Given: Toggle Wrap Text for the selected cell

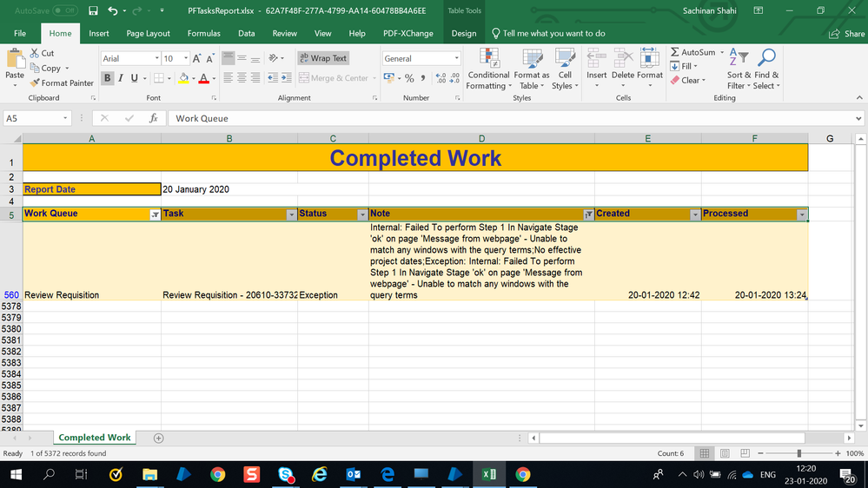Looking at the screenshot, I should [322, 58].
